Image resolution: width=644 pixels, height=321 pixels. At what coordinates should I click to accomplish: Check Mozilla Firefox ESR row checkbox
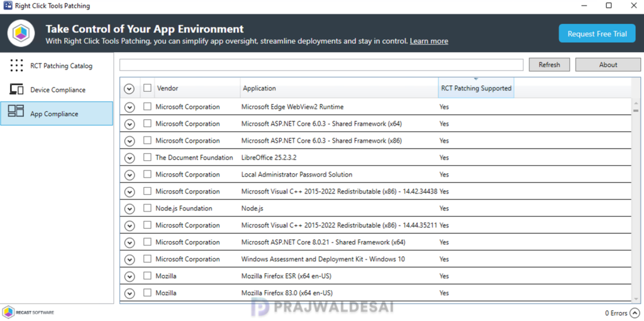click(x=147, y=276)
